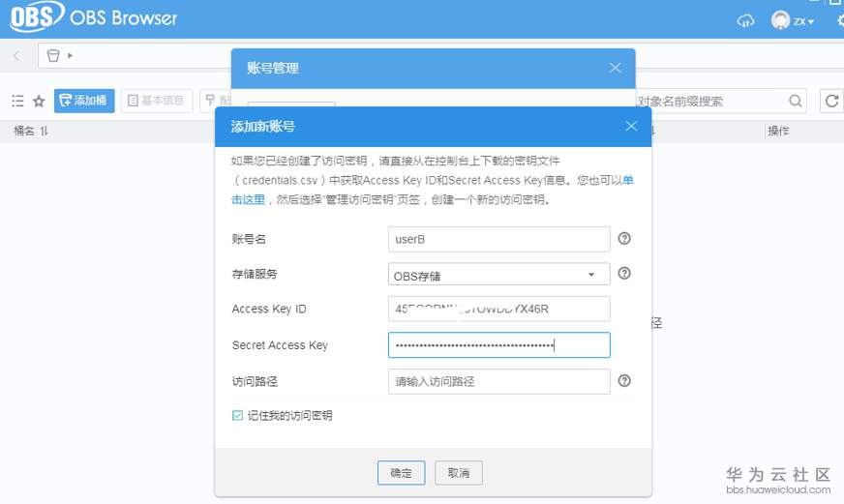
Task: Open the cloud download task icon
Action: pos(745,21)
